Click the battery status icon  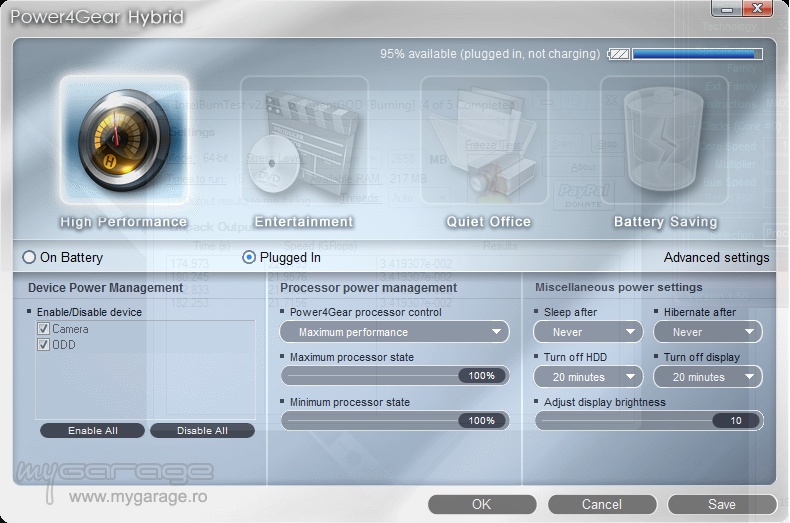tap(618, 54)
